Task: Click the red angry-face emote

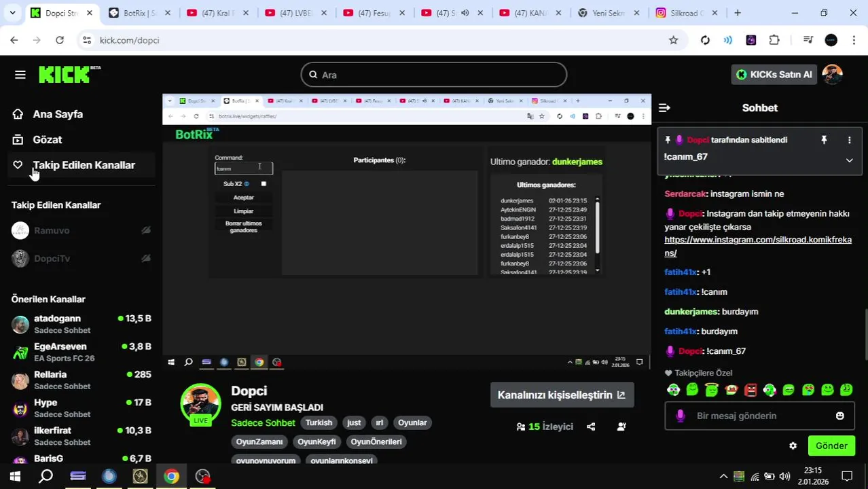Action: (x=751, y=390)
